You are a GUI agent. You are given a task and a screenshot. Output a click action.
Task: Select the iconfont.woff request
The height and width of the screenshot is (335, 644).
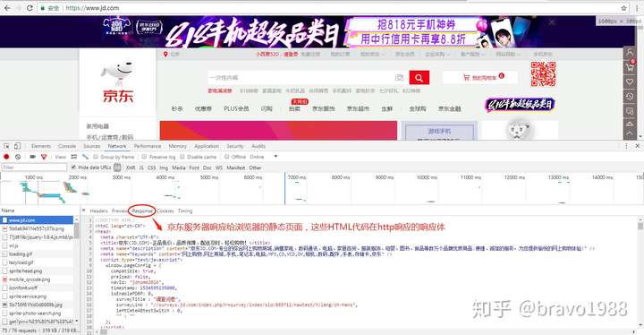(37, 288)
